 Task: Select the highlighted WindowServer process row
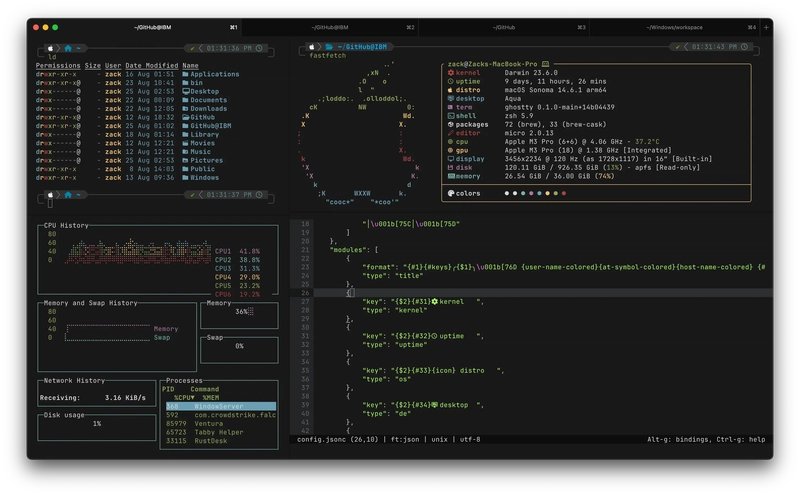pyautogui.click(x=221, y=407)
